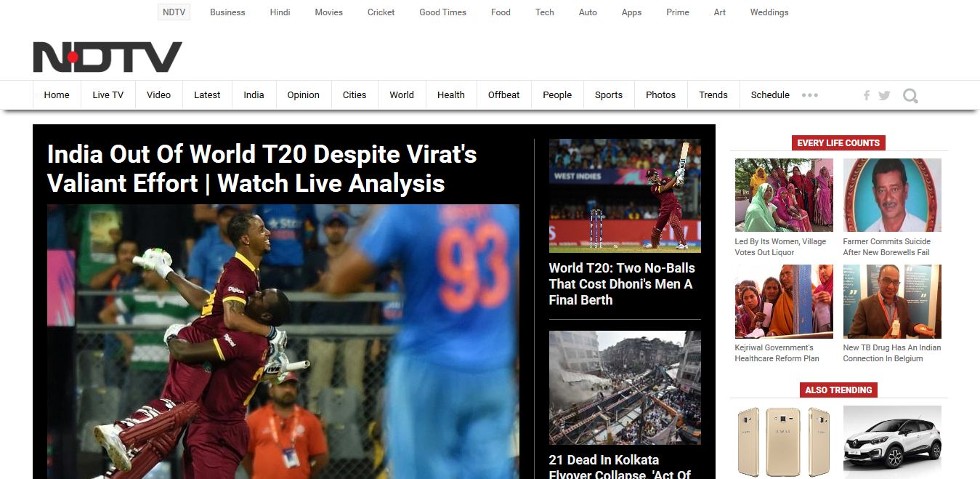Read the India Out Of World T20 headline

pos(262,168)
